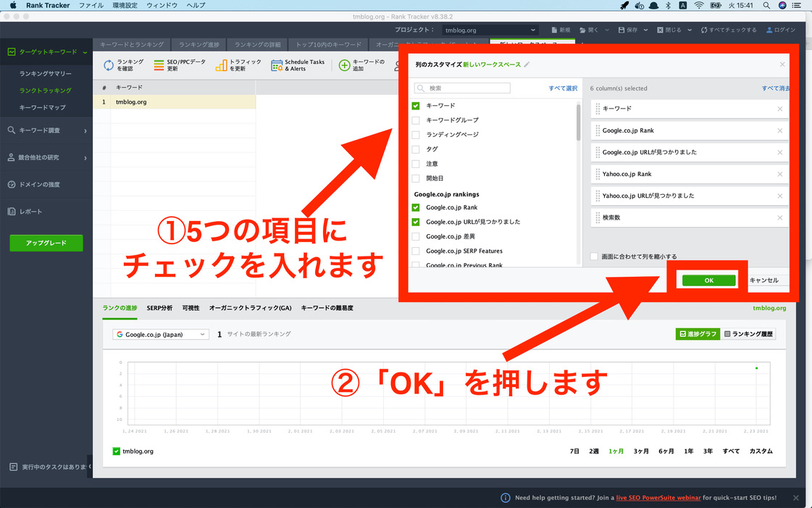
Task: Click the 保存 save disk icon
Action: 621,30
